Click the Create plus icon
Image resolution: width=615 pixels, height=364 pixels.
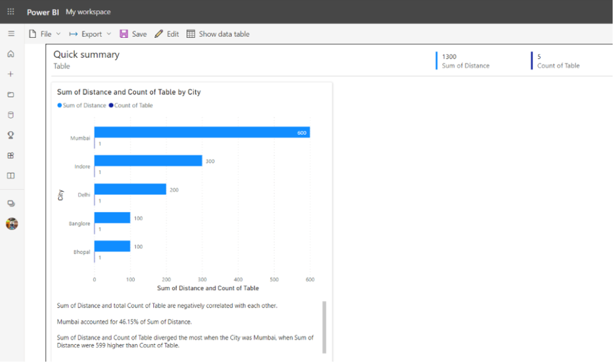(x=11, y=74)
